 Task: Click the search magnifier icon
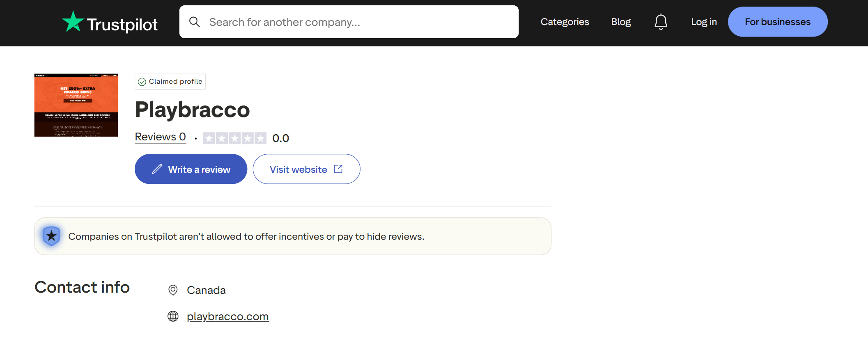pyautogui.click(x=195, y=22)
